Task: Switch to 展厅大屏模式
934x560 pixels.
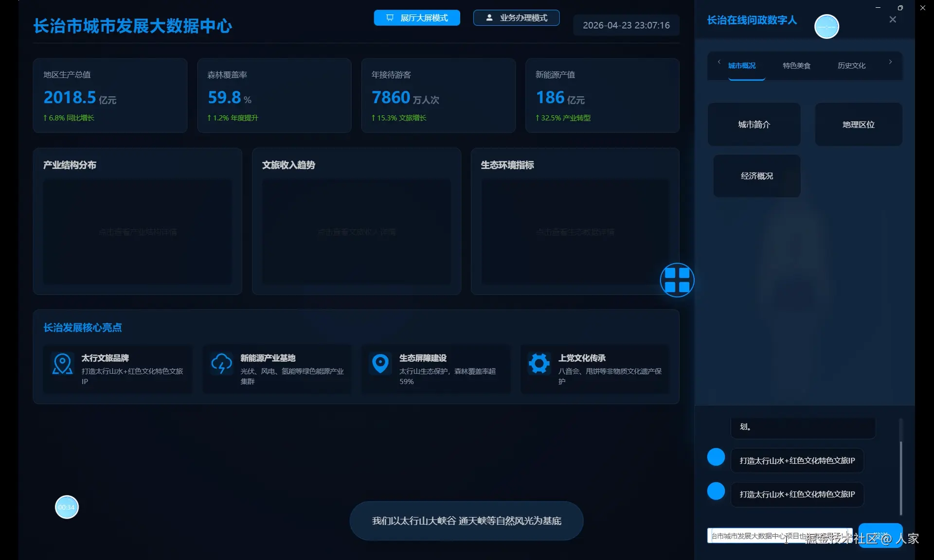Action: 417,18
